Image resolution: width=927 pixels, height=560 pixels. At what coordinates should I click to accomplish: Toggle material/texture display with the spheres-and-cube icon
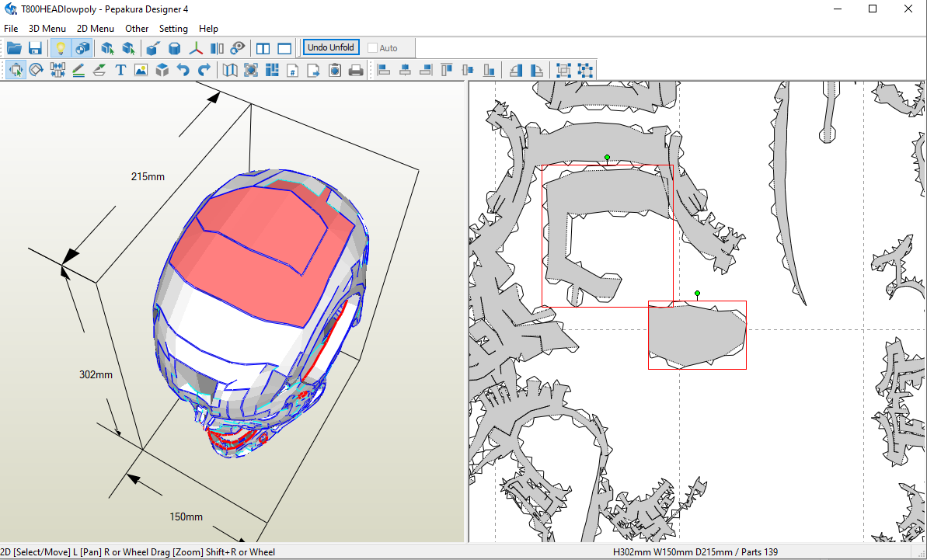[82, 48]
